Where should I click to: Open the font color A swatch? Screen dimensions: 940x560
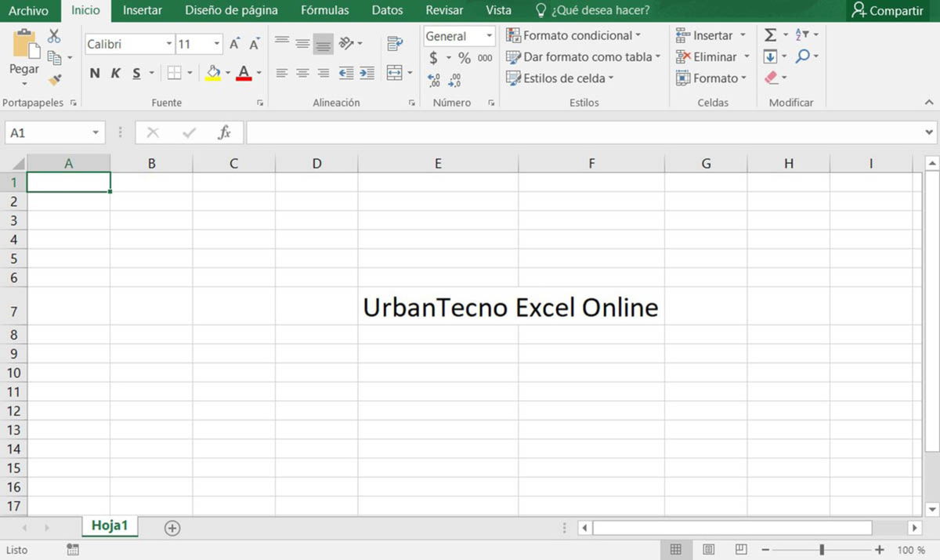(x=244, y=72)
